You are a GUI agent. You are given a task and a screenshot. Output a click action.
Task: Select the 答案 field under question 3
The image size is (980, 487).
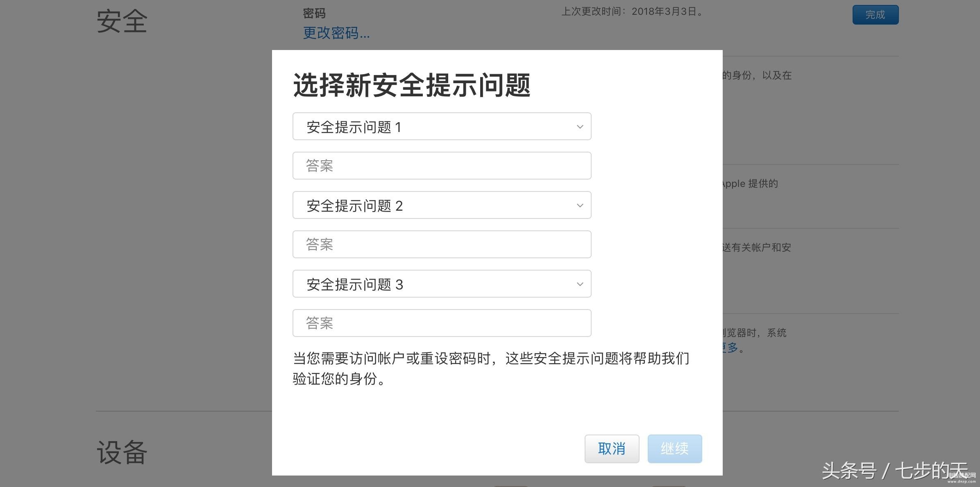pos(442,323)
